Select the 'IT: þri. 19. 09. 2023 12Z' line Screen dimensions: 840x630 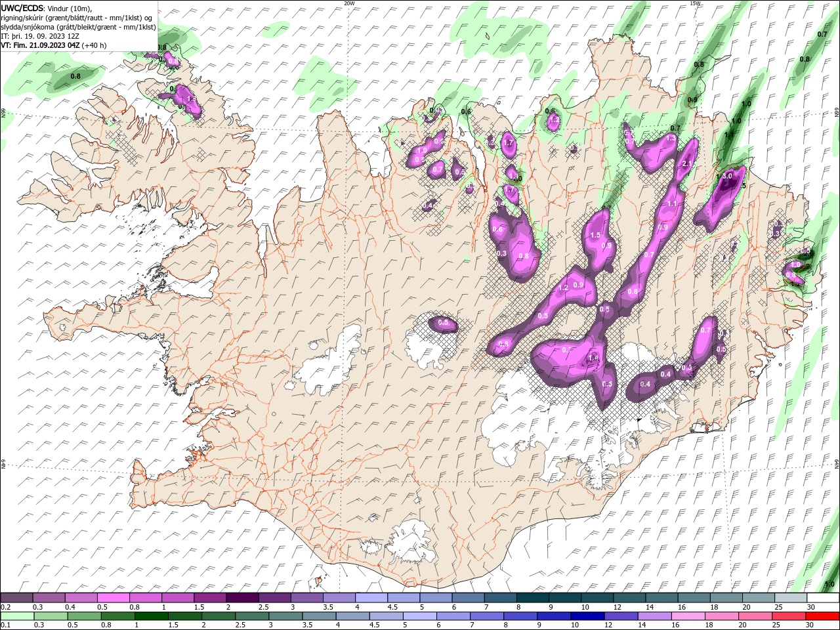[40, 36]
